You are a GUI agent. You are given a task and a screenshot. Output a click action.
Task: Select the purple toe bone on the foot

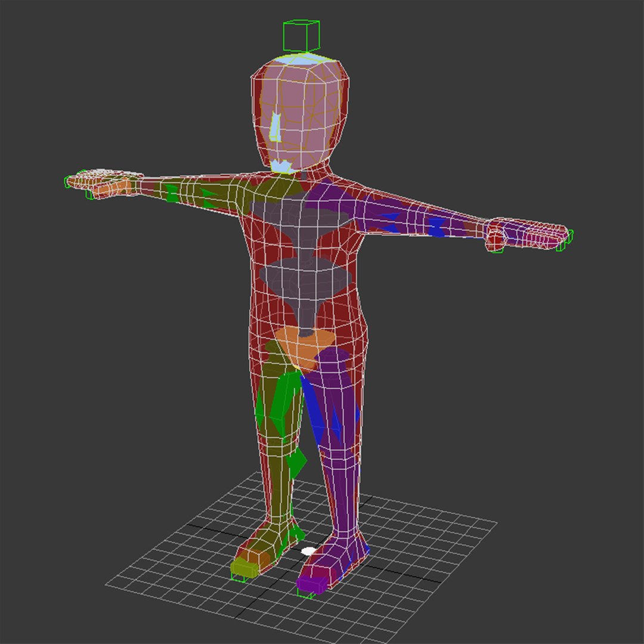[x=312, y=584]
